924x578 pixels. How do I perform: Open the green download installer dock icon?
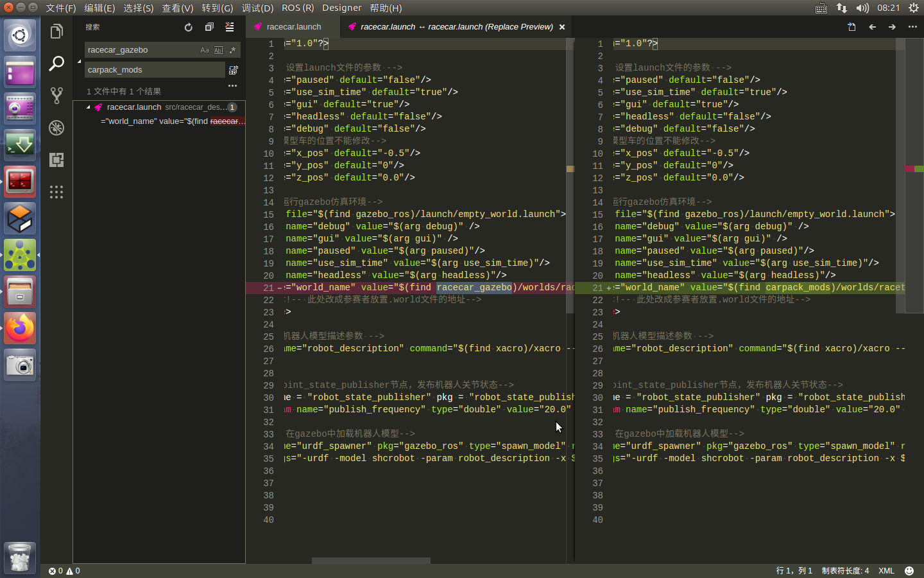[20, 145]
